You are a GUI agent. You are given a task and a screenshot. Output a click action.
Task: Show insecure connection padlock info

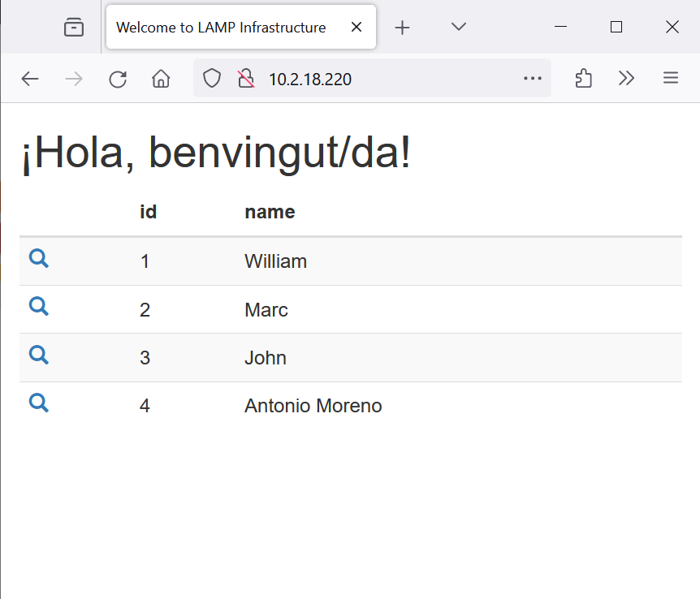click(245, 79)
